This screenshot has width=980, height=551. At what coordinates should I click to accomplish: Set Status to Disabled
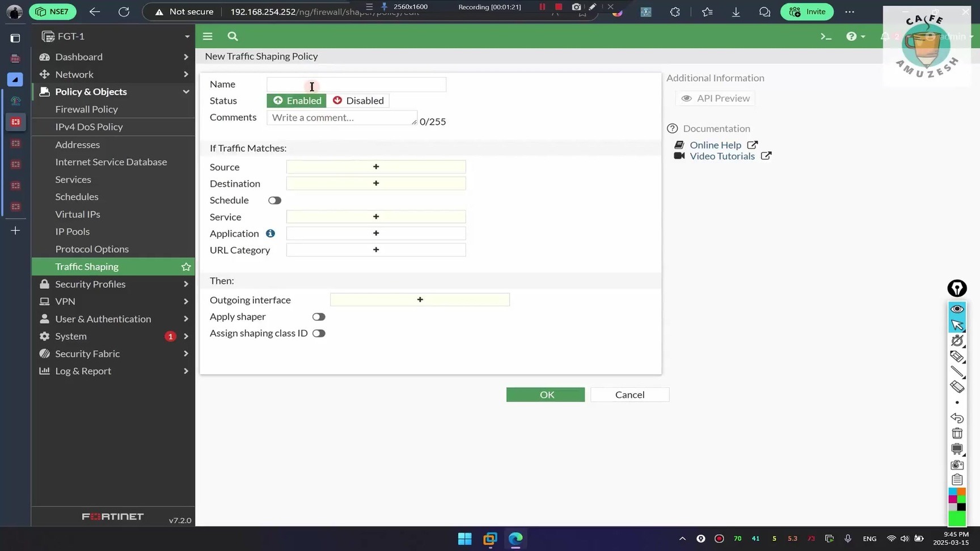pyautogui.click(x=358, y=100)
